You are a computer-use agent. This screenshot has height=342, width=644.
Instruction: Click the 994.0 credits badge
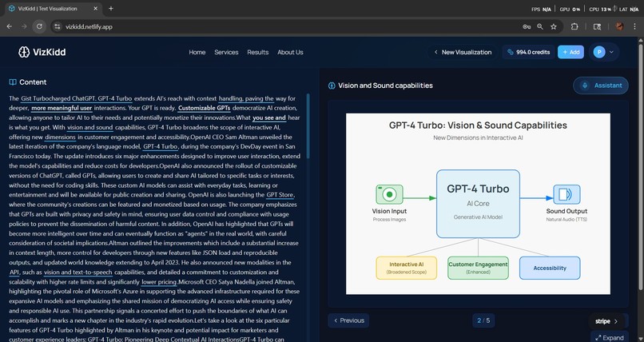point(529,52)
